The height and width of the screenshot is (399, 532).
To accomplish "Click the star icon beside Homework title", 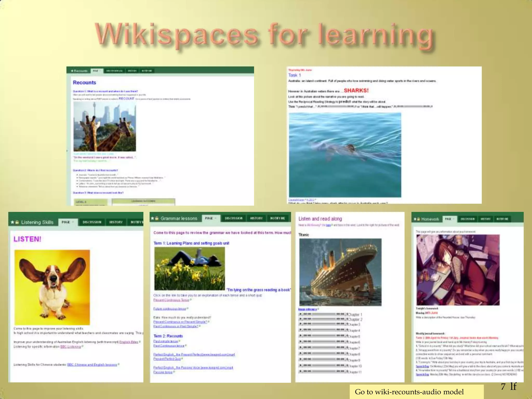I will pyautogui.click(x=416, y=219).
